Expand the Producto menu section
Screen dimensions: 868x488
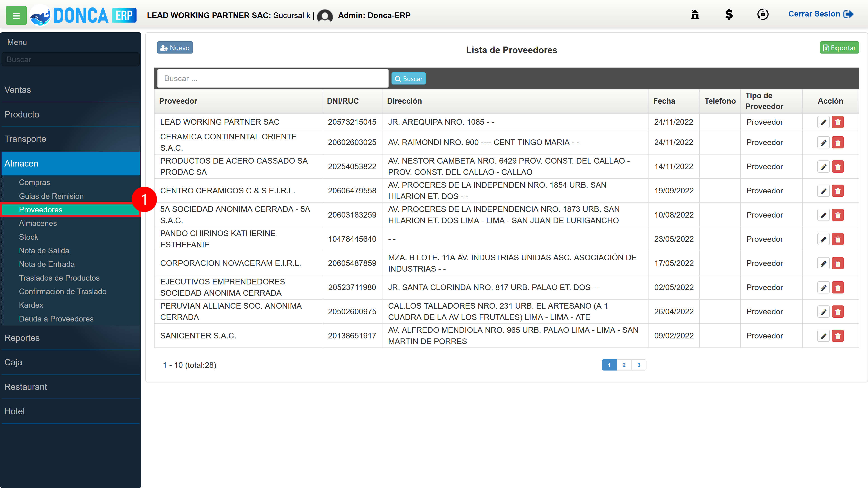[x=71, y=115]
